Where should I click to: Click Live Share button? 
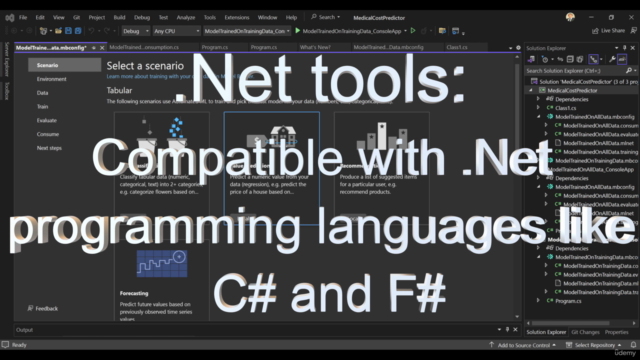[608, 31]
